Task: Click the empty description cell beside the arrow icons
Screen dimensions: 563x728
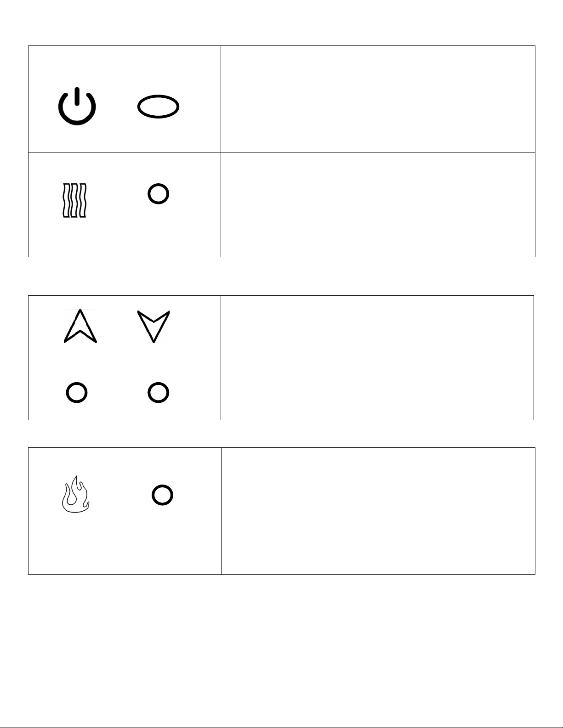Action: (377, 358)
